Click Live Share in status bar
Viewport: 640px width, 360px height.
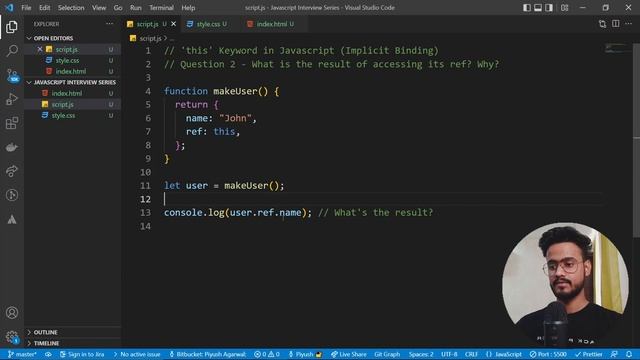pyautogui.click(x=348, y=354)
